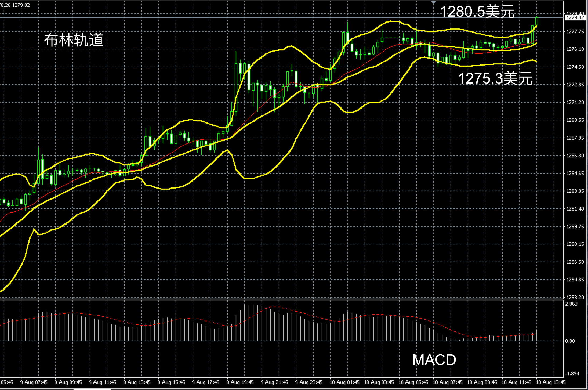Screen dimensions: 588x390
Task: Click the OHLC price readout in top-left corner
Action: coord(15,5)
